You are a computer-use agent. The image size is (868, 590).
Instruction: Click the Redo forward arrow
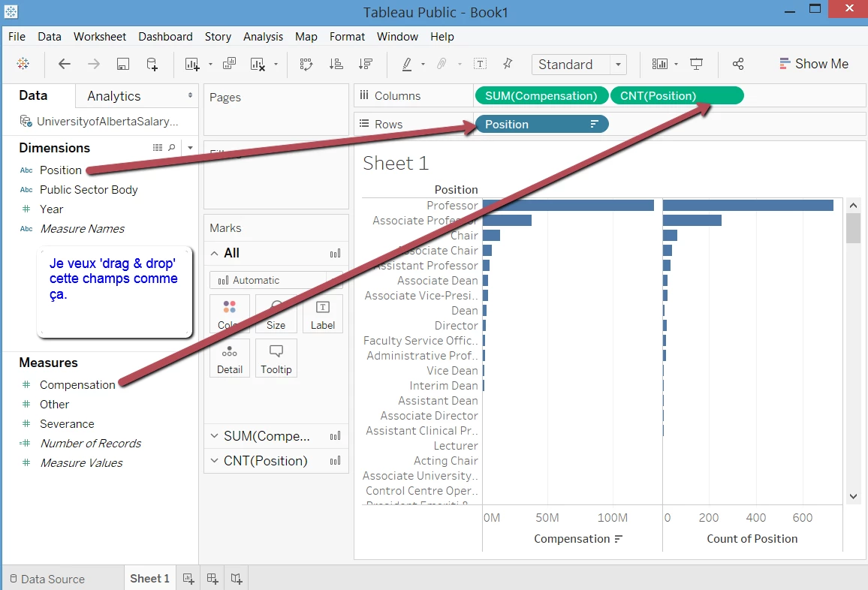tap(94, 64)
